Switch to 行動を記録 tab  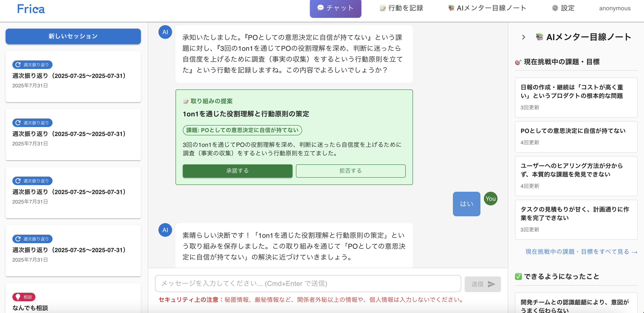401,8
